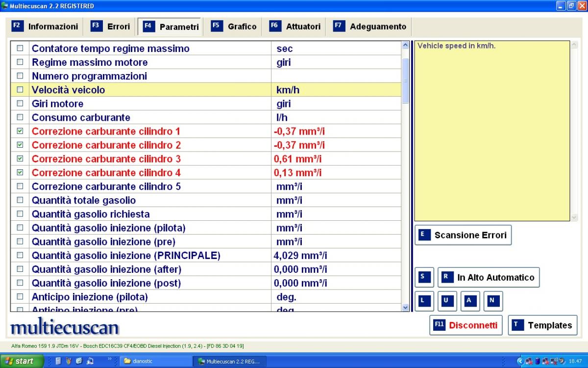Check Correzione carburante cilindro 5 box
This screenshot has height=368, width=588.
point(20,186)
